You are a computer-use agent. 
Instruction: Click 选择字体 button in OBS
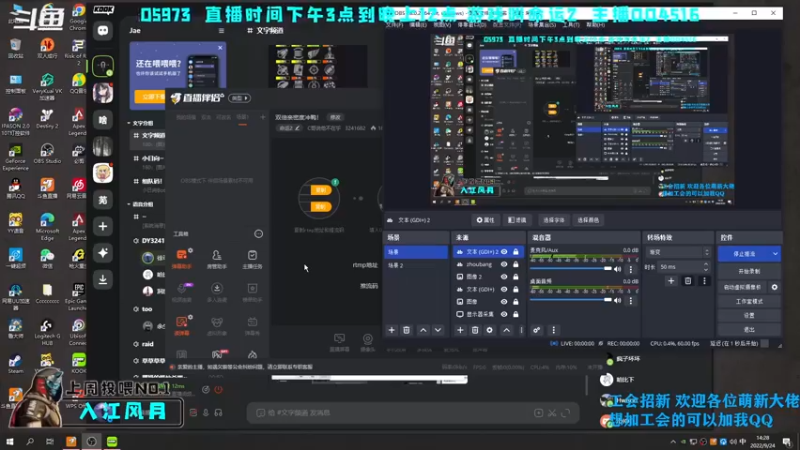point(554,220)
